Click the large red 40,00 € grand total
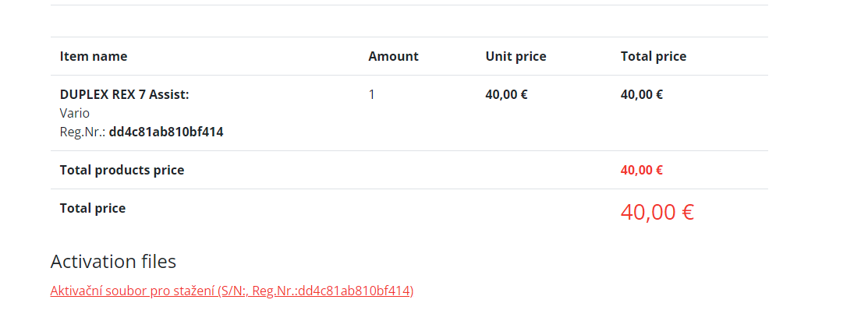 pyautogui.click(x=657, y=212)
